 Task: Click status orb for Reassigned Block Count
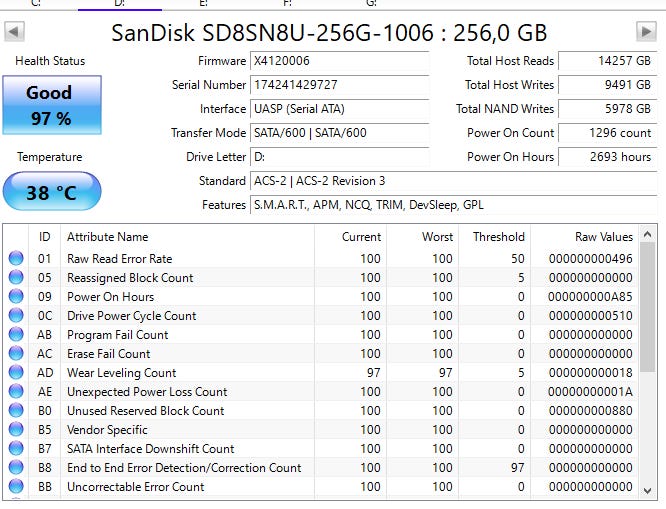16,277
